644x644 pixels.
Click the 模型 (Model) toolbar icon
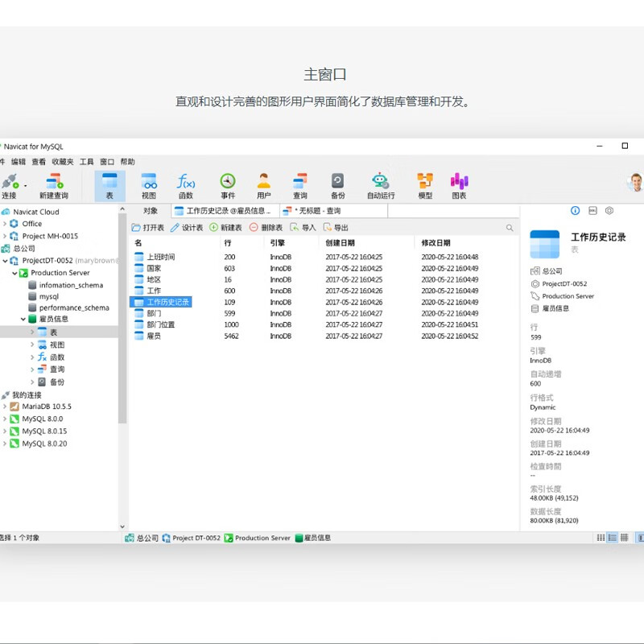click(425, 185)
